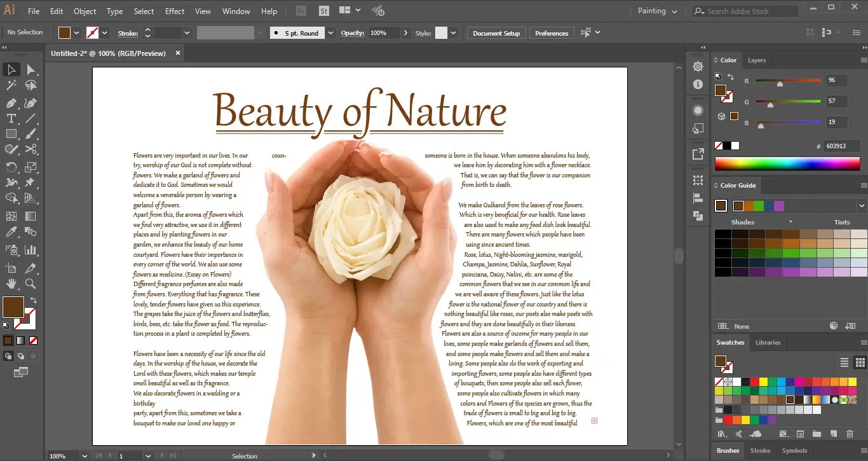Image resolution: width=868 pixels, height=461 pixels.
Task: Expand the Painting workspace dropdown
Action: pyautogui.click(x=675, y=11)
